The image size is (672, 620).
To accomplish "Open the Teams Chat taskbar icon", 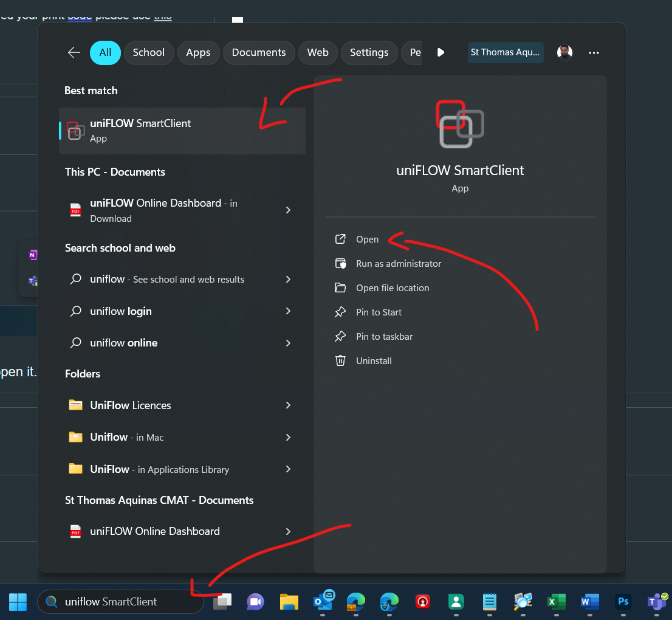I will point(255,602).
